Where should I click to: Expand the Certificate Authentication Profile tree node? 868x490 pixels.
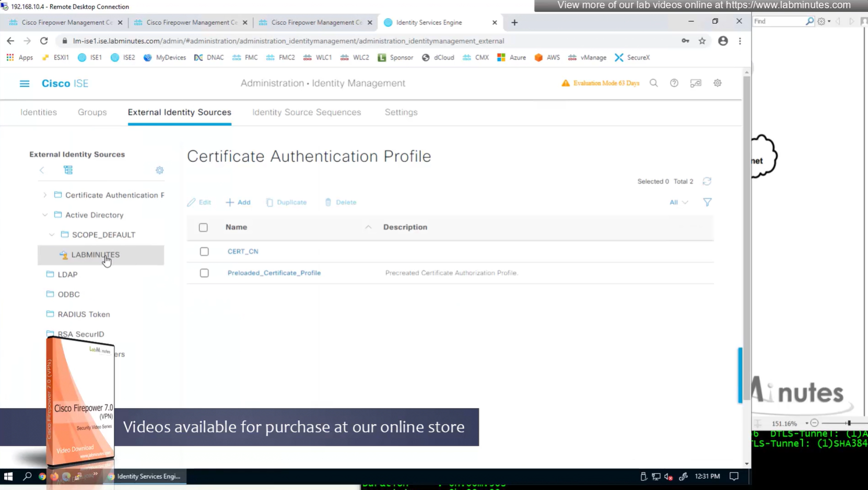tap(45, 195)
